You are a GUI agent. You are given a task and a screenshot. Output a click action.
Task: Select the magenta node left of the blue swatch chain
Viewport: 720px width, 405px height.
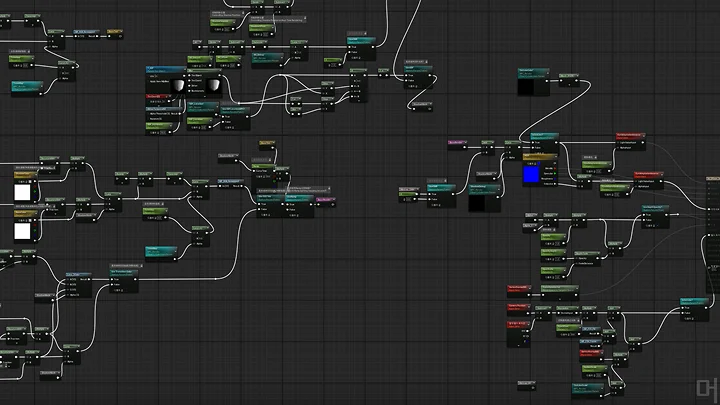click(x=457, y=143)
